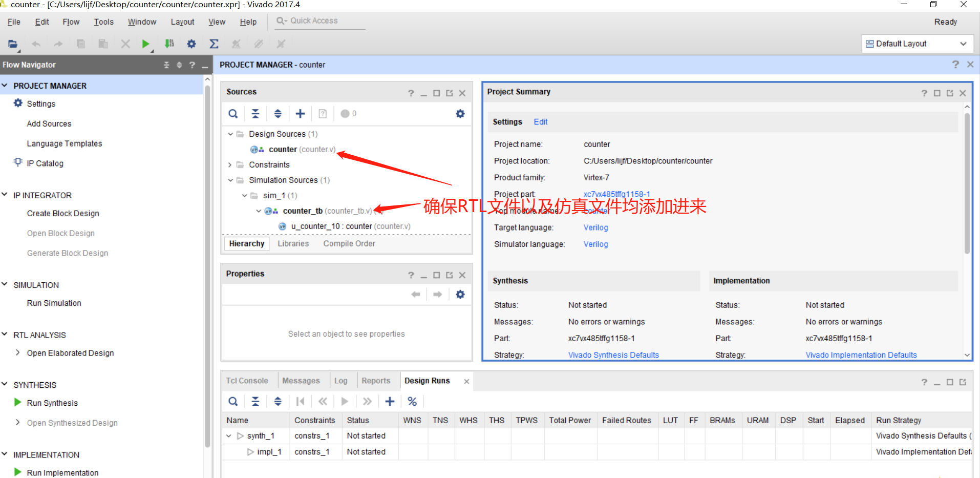
Task: Expand the Constraints folder
Action: tap(230, 165)
